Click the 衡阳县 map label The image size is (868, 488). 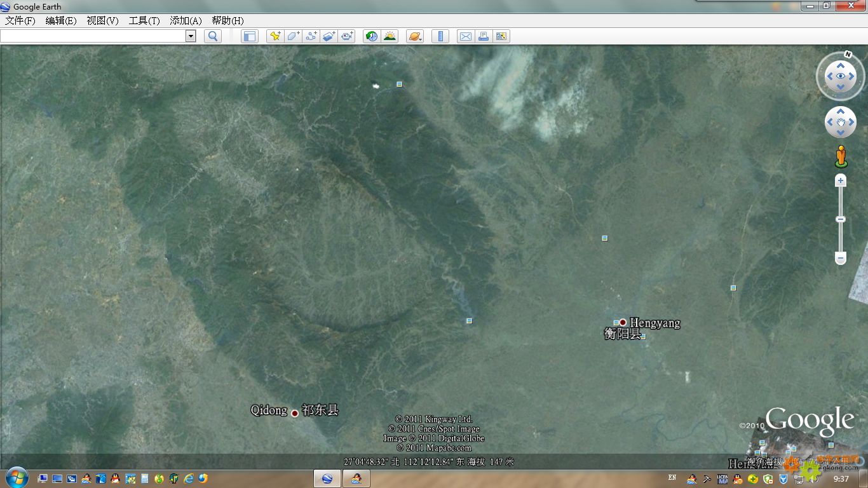click(x=622, y=334)
